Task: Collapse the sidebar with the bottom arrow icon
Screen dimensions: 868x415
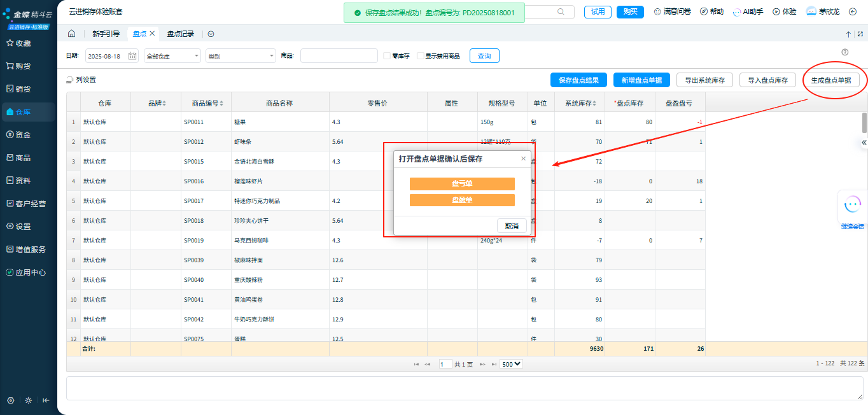Action: [46, 400]
